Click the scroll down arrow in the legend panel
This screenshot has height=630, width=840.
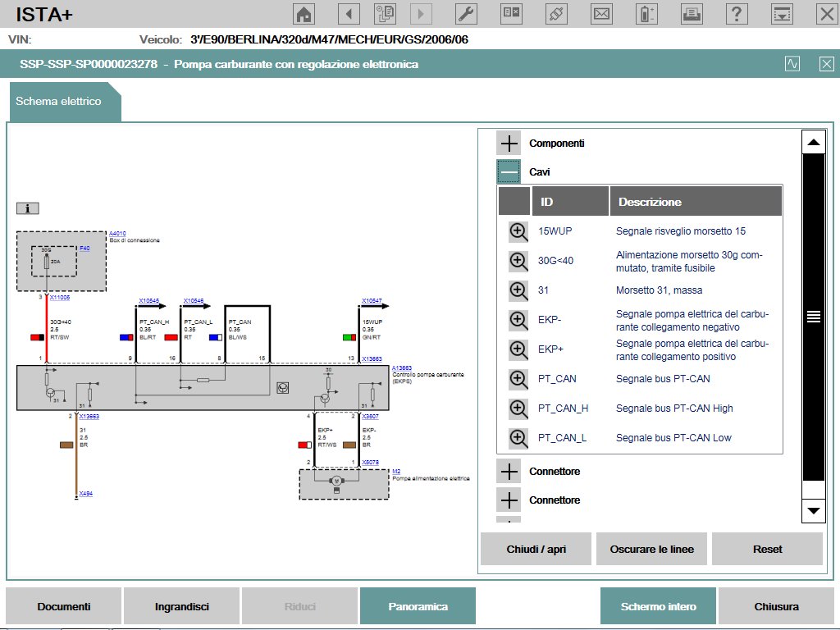click(813, 510)
